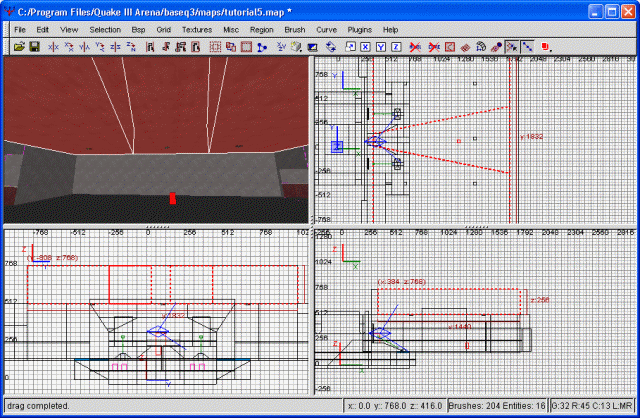Open the View menu
This screenshot has height=418, width=640.
pos(69,30)
